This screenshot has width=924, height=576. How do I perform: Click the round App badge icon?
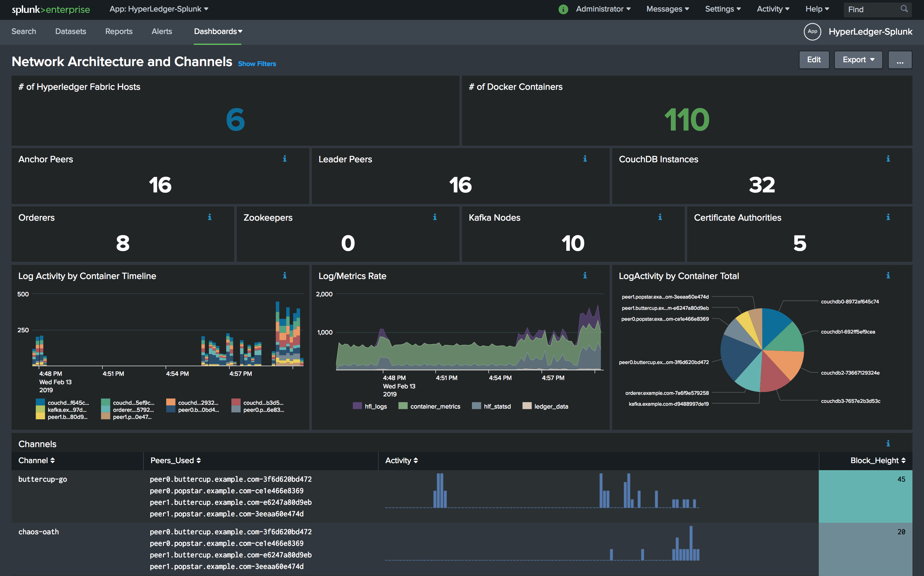812,32
